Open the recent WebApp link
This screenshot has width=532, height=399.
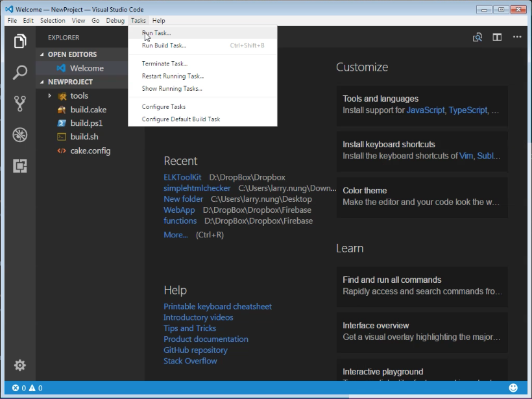click(179, 210)
